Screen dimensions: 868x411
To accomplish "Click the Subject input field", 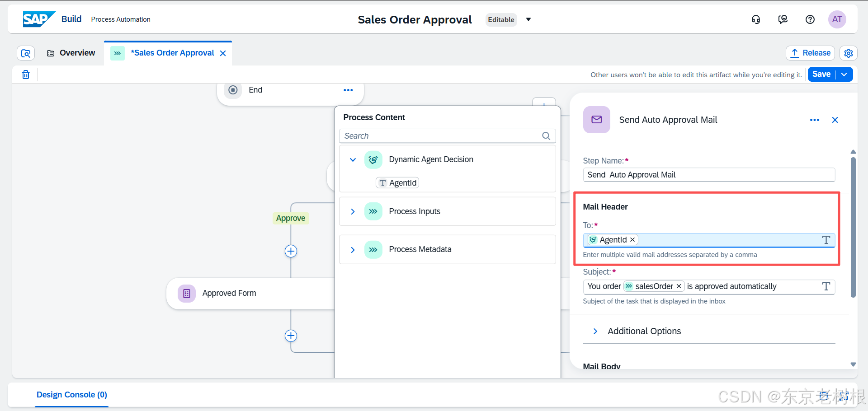I will pyautogui.click(x=708, y=286).
